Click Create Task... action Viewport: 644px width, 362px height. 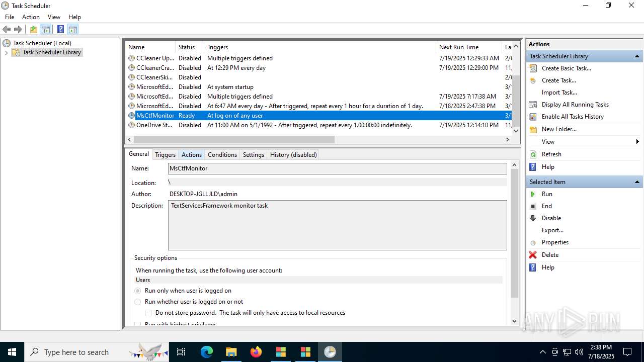(x=558, y=80)
